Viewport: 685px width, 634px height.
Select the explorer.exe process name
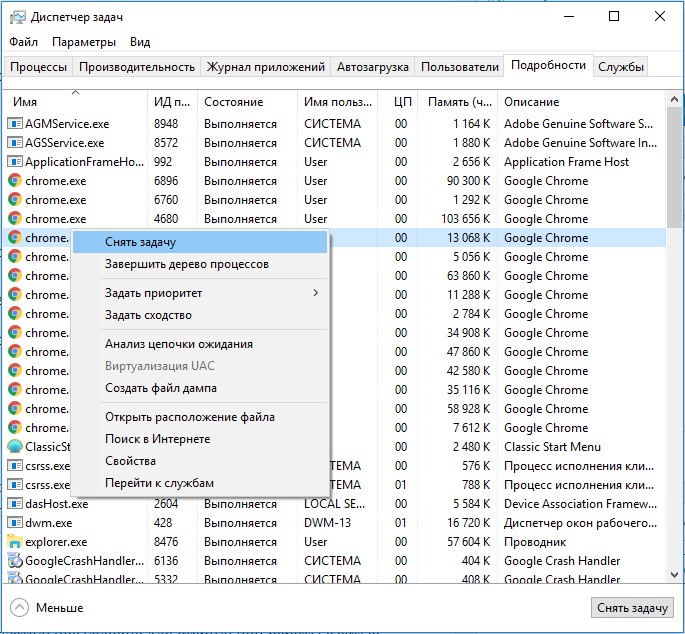tap(56, 542)
